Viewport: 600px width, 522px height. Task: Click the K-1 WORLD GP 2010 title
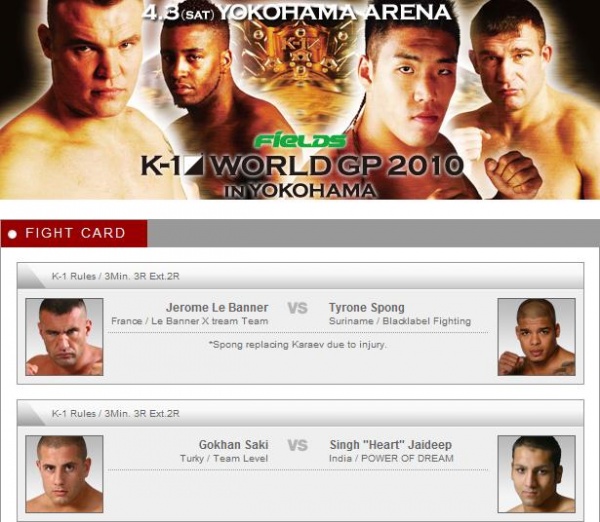302,166
